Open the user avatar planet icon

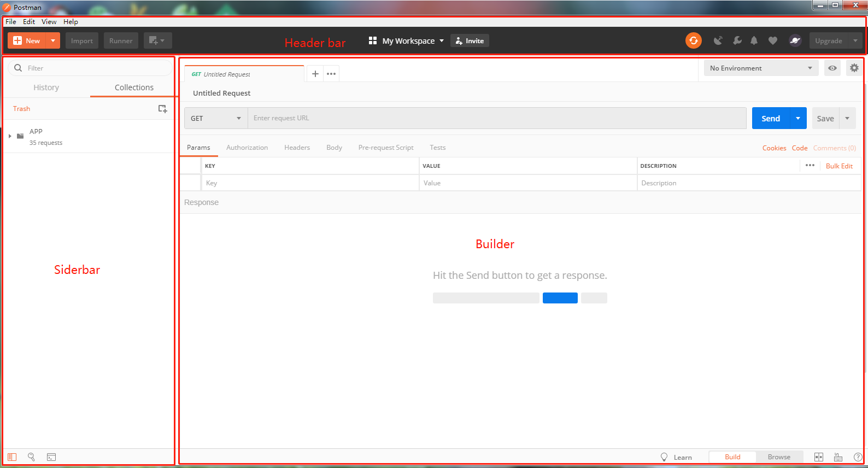(x=795, y=40)
